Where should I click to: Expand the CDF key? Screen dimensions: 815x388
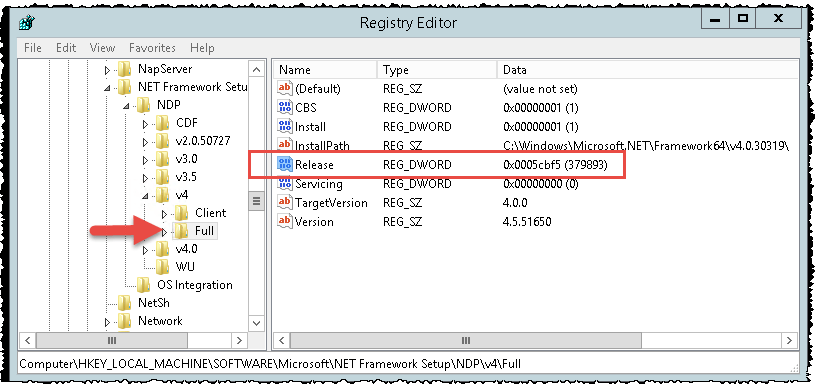(146, 124)
